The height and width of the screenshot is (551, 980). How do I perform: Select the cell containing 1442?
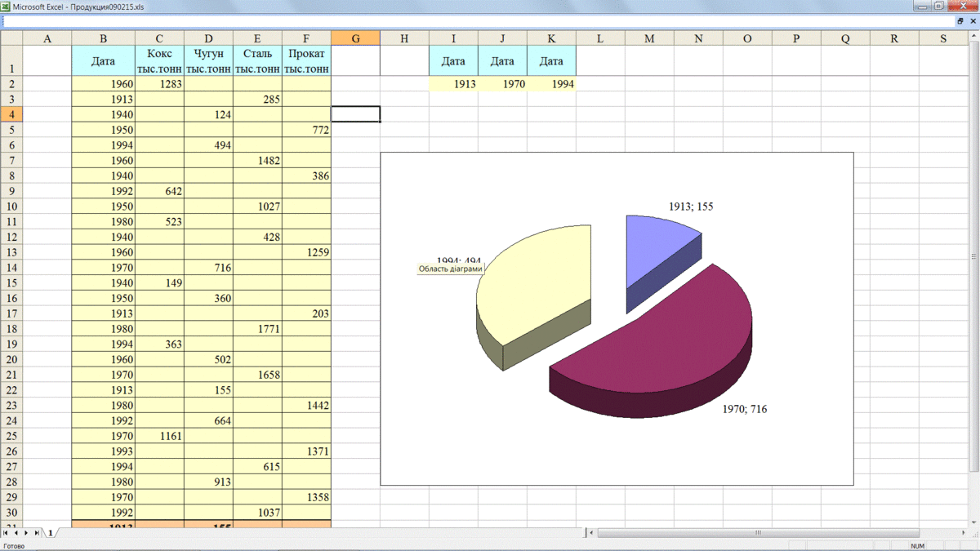pyautogui.click(x=306, y=406)
